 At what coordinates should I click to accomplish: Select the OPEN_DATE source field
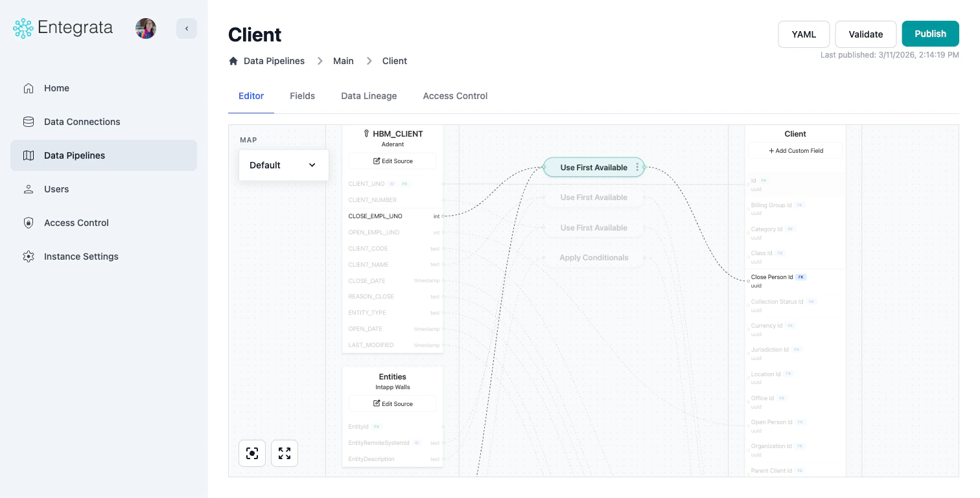coord(393,329)
